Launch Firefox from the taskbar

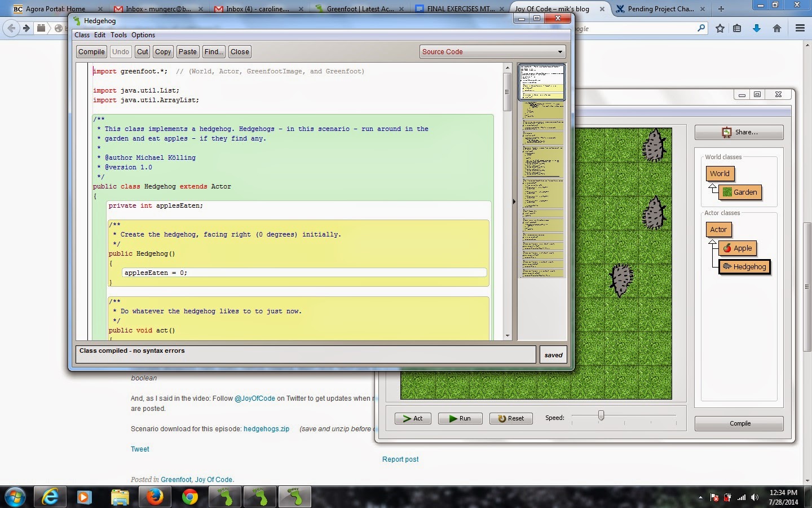155,497
